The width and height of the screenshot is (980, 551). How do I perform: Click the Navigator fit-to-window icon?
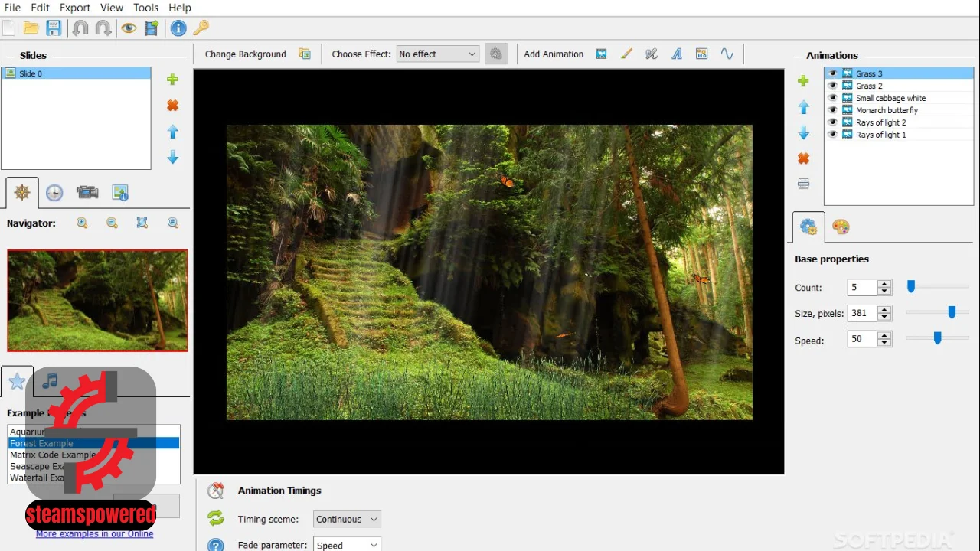(142, 223)
